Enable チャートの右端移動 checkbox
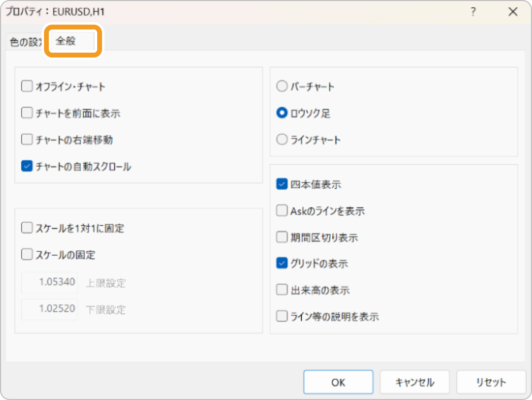 [x=27, y=139]
